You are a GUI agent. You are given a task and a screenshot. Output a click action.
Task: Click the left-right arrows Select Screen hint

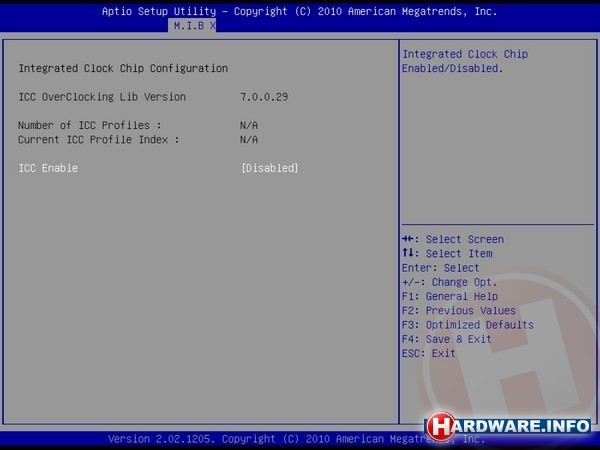click(x=452, y=239)
